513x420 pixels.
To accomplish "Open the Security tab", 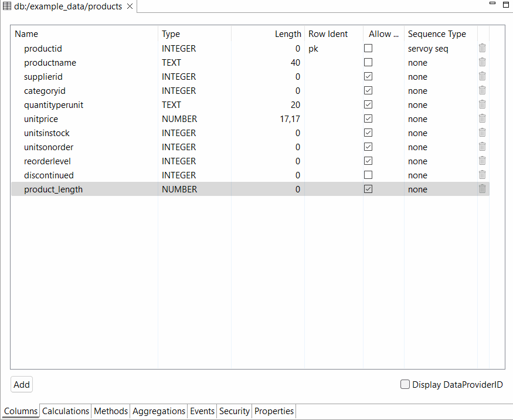I will pos(234,411).
